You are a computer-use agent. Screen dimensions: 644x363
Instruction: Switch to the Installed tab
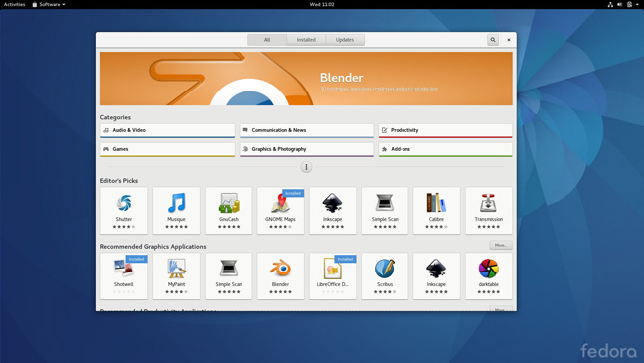306,40
